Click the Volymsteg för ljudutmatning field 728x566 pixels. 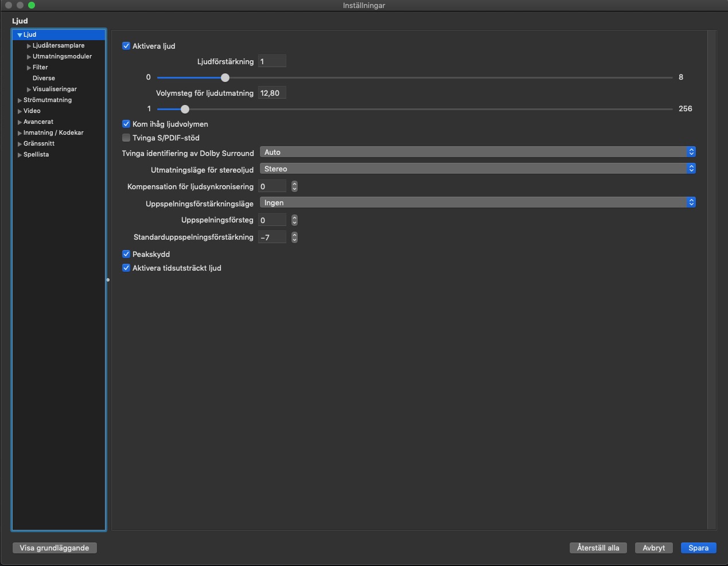point(272,93)
